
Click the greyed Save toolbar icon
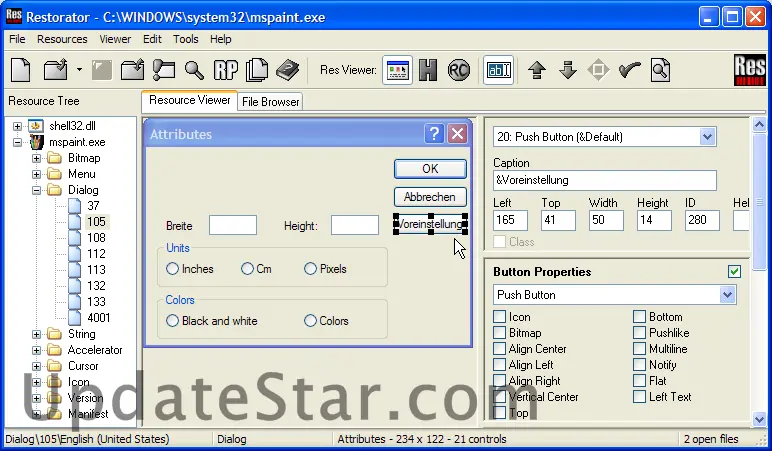click(102, 70)
